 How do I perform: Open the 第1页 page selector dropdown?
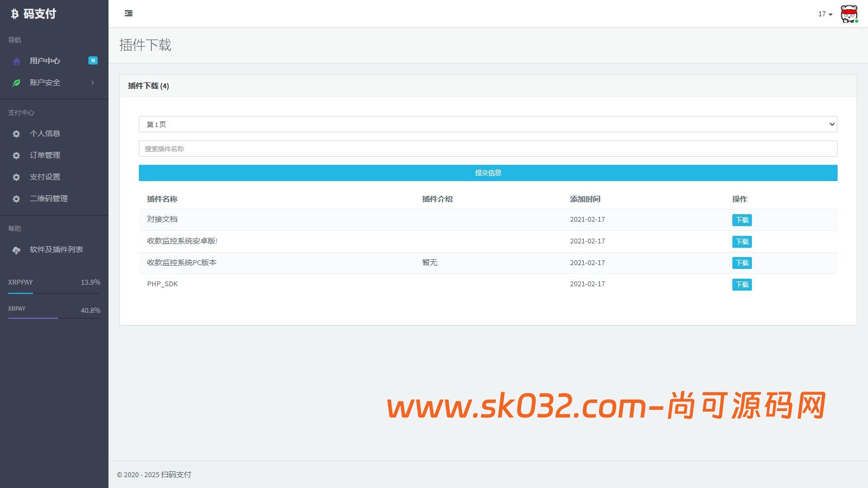coord(488,124)
